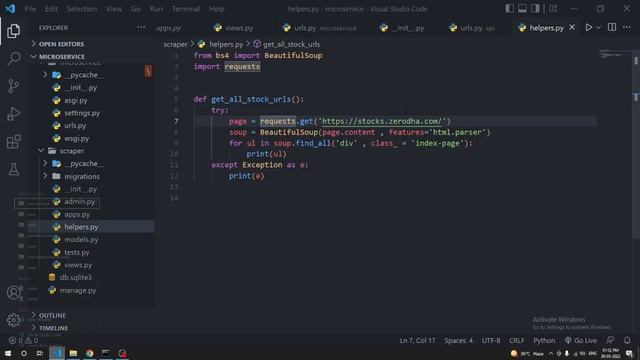
Task: Open the Extensions view
Action: 13,142
